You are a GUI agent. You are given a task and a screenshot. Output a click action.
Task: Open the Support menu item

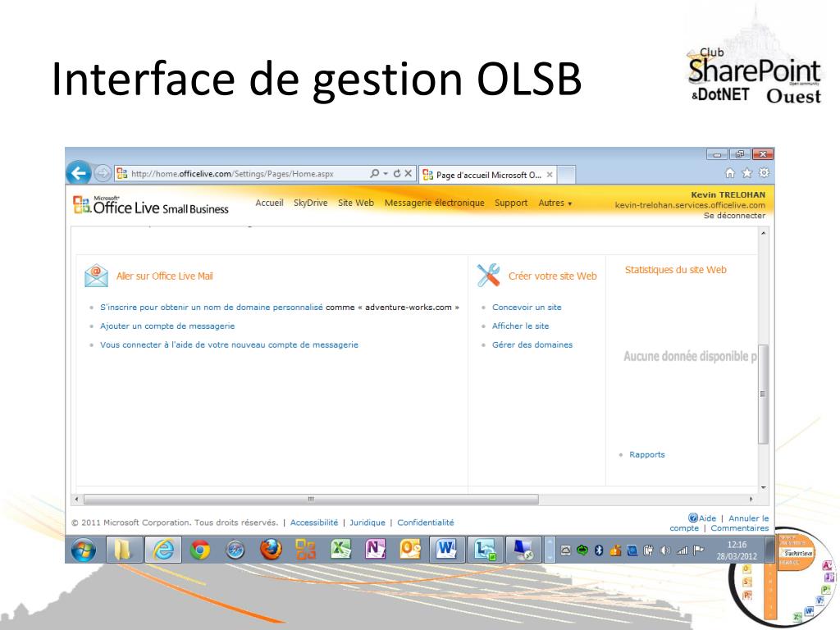[x=510, y=203]
